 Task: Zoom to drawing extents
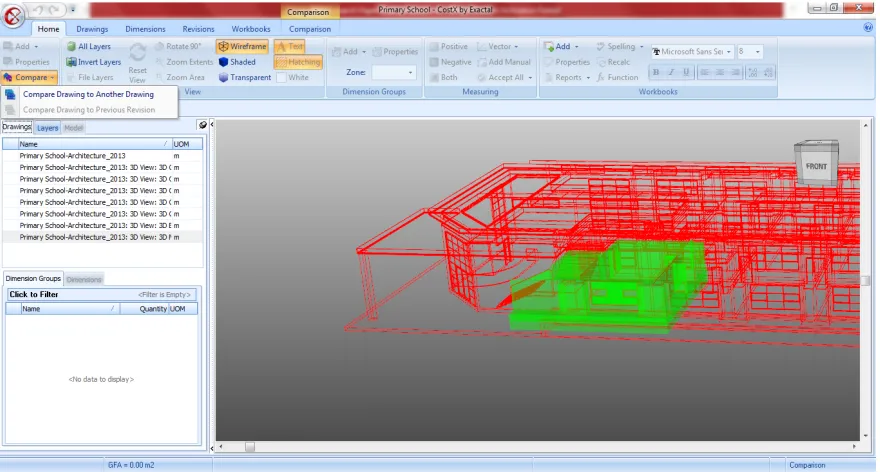point(184,62)
